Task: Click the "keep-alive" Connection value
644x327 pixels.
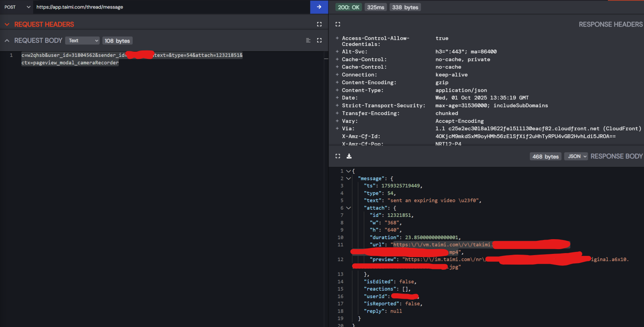Action: point(452,75)
